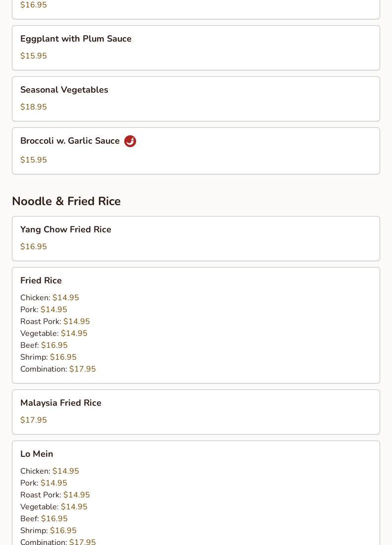392x545 pixels.
Task: Click the spicy chili icon beside Broccoli
Action: click(x=130, y=141)
